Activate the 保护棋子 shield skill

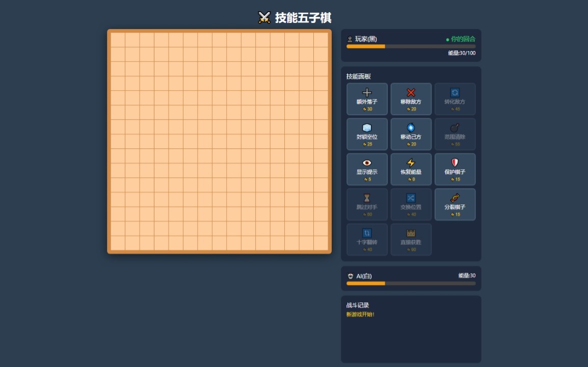click(x=455, y=169)
